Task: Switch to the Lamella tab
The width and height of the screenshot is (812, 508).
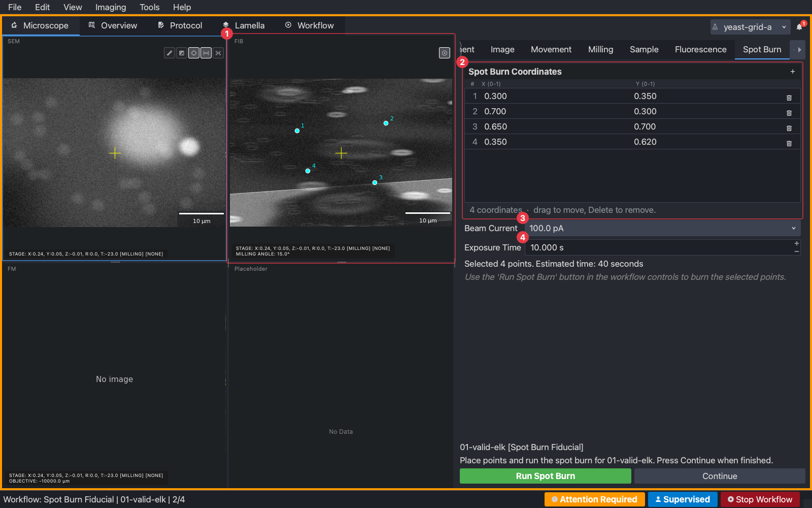Action: coord(244,25)
